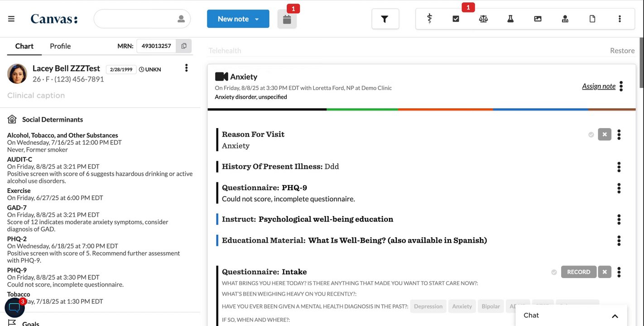Open patient options three-dot menu
This screenshot has height=326, width=644.
[186, 68]
